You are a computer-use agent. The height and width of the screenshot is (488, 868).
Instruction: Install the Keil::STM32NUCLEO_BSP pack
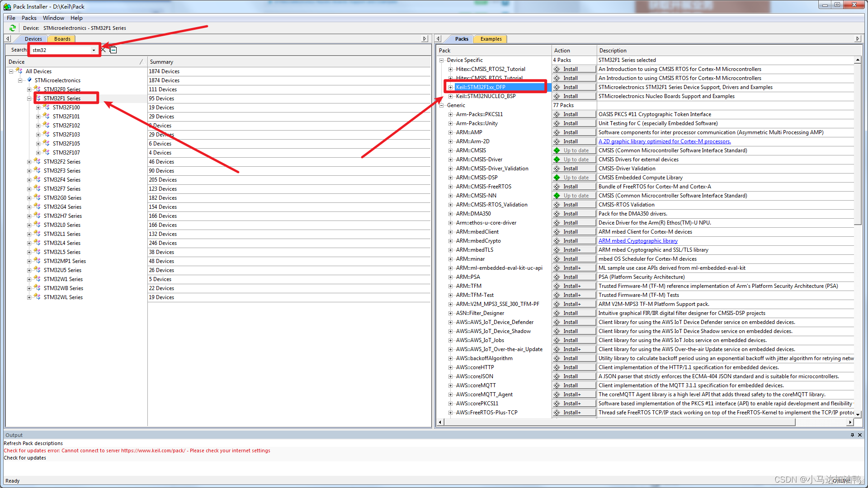point(574,96)
